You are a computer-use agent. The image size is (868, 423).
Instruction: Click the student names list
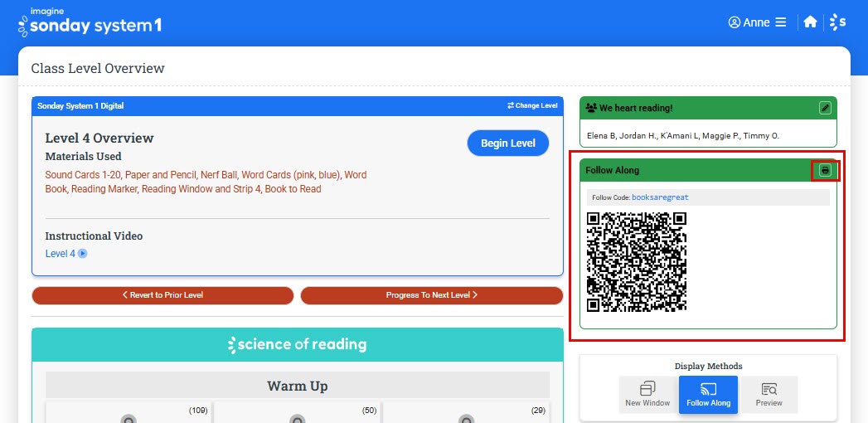tap(682, 136)
